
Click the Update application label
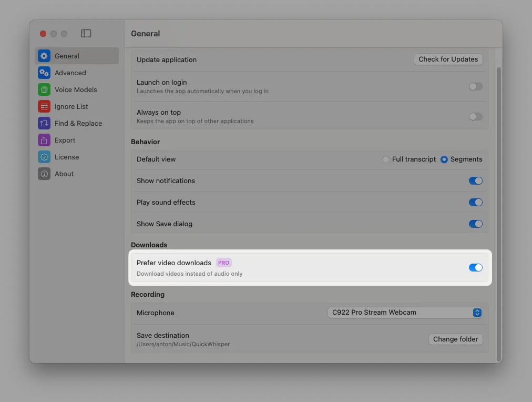[x=167, y=60]
